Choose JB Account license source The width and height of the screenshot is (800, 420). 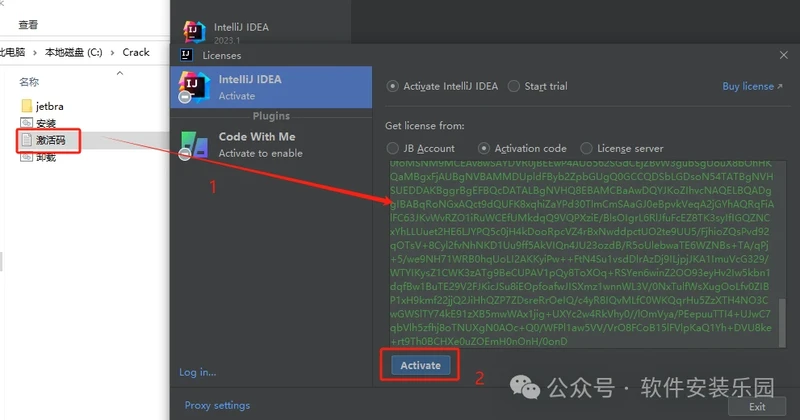393,148
